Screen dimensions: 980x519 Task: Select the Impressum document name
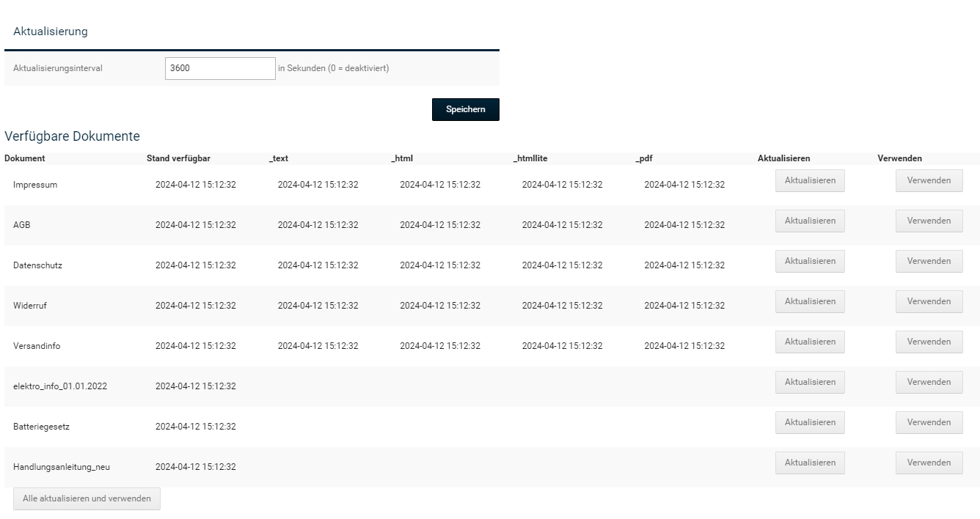coord(35,185)
